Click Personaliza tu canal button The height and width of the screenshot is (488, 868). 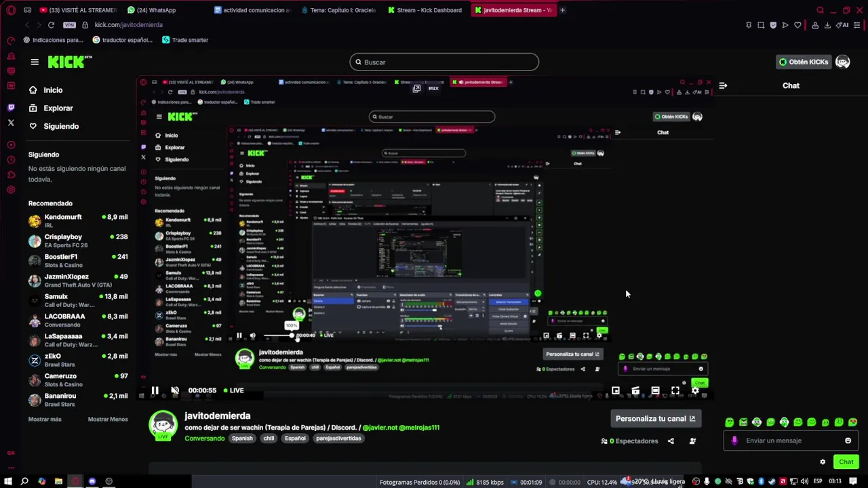click(x=655, y=419)
